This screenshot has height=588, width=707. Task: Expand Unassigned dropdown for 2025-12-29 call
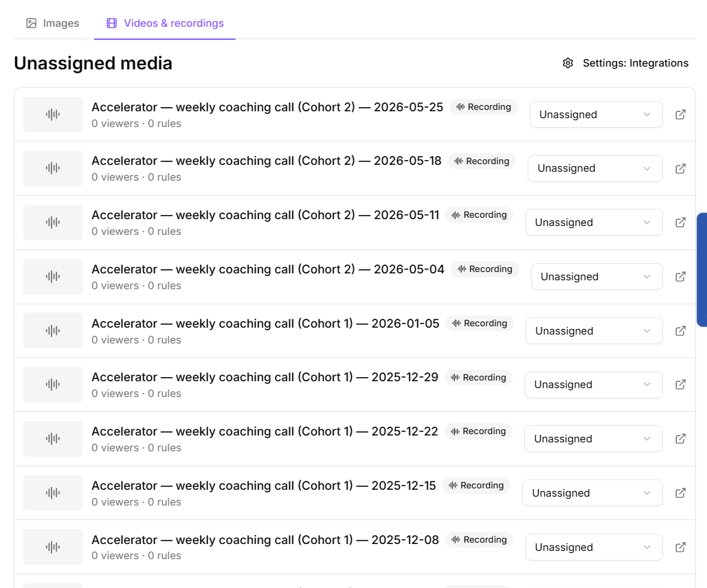594,385
